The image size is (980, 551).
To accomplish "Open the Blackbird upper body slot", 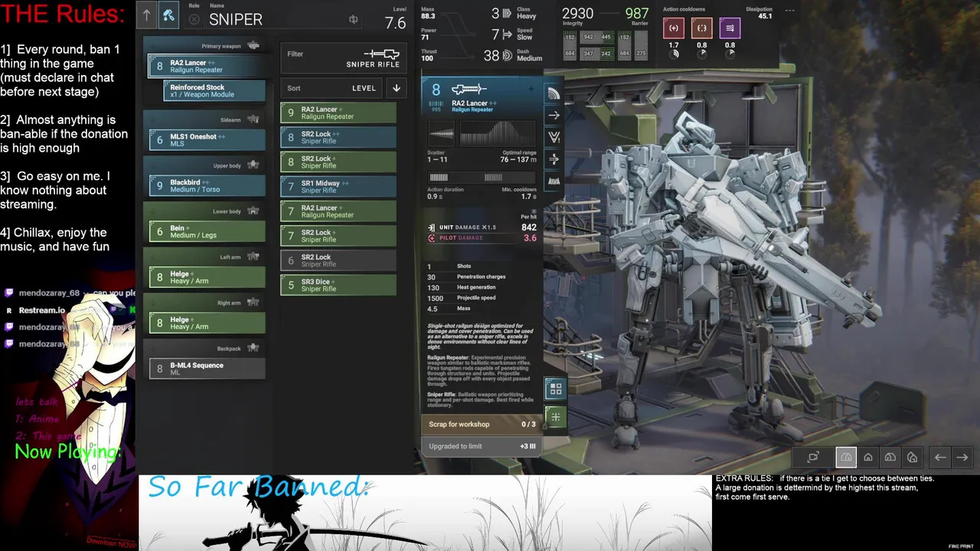I will click(x=207, y=185).
